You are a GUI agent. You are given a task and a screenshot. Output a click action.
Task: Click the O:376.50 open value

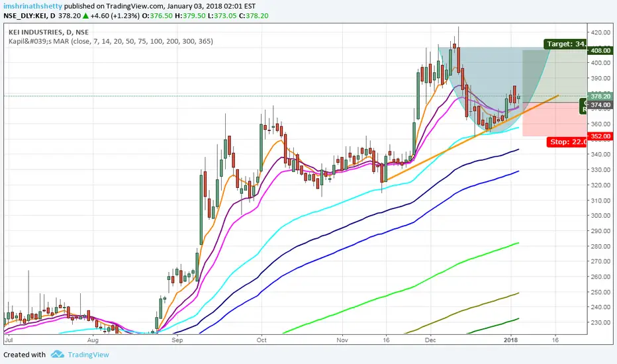point(157,16)
